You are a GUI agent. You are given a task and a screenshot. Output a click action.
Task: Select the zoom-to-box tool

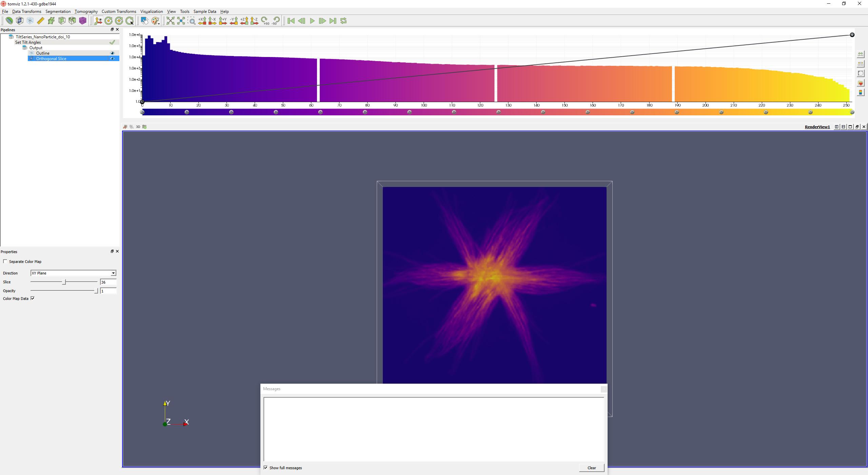(192, 21)
